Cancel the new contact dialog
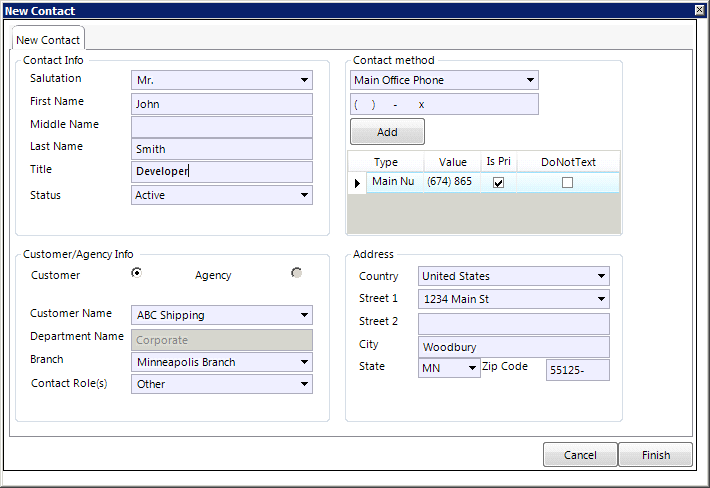This screenshot has width=710, height=488. point(580,455)
